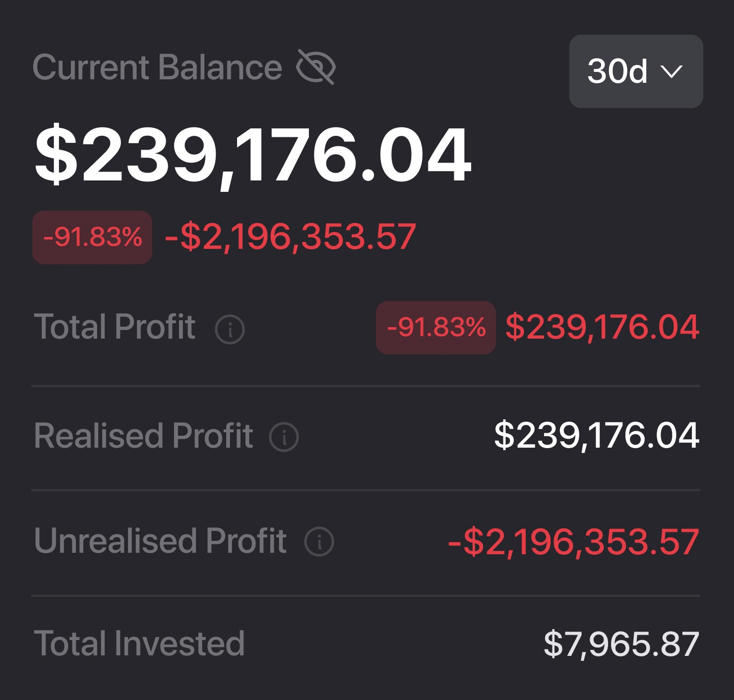
Task: Click the Realised Profit label
Action: (143, 436)
